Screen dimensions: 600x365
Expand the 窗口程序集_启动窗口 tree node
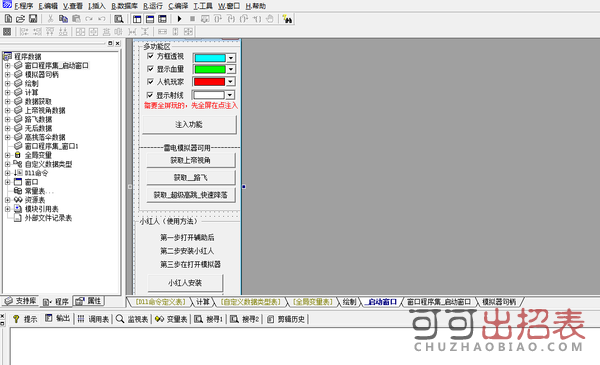(x=7, y=65)
